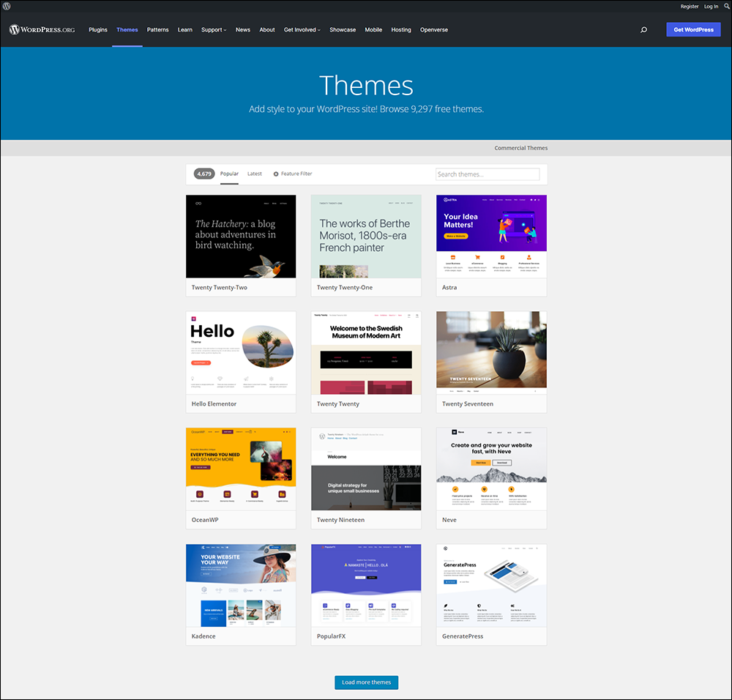The height and width of the screenshot is (700, 732).
Task: Click the Twenty Nineteen theme name
Action: [341, 520]
